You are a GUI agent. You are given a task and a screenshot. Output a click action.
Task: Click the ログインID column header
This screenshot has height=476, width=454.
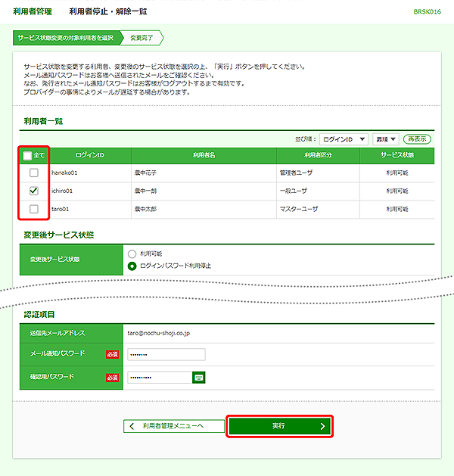click(90, 155)
